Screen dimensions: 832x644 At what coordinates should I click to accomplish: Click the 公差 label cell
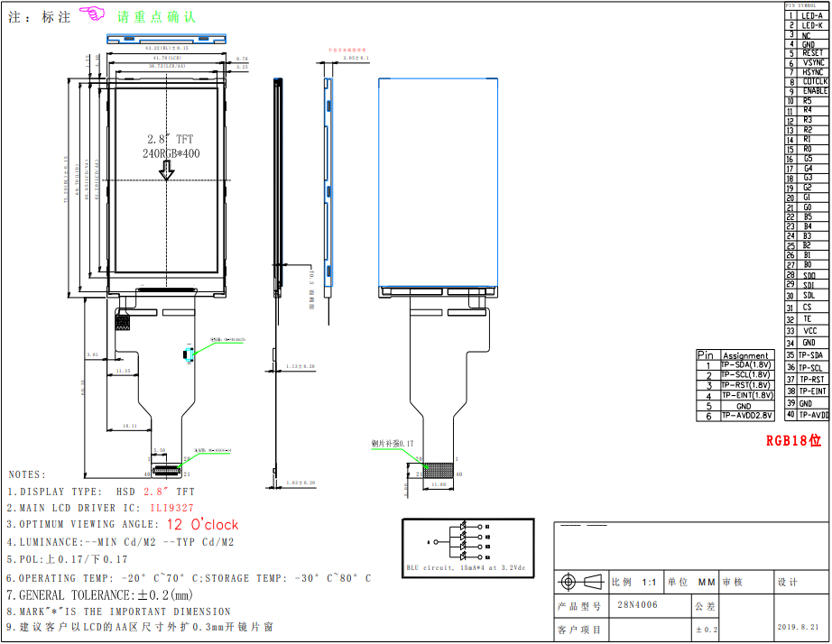[705, 606]
